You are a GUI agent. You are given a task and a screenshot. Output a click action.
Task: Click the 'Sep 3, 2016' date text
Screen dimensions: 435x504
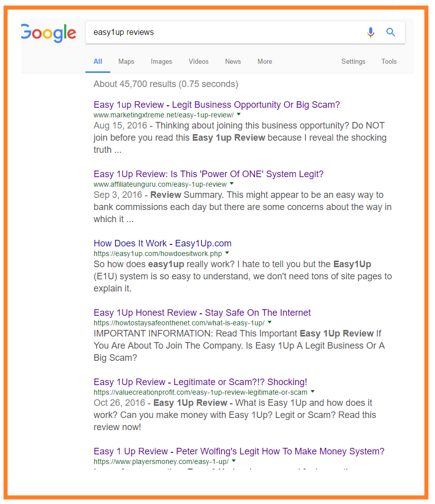click(x=117, y=195)
